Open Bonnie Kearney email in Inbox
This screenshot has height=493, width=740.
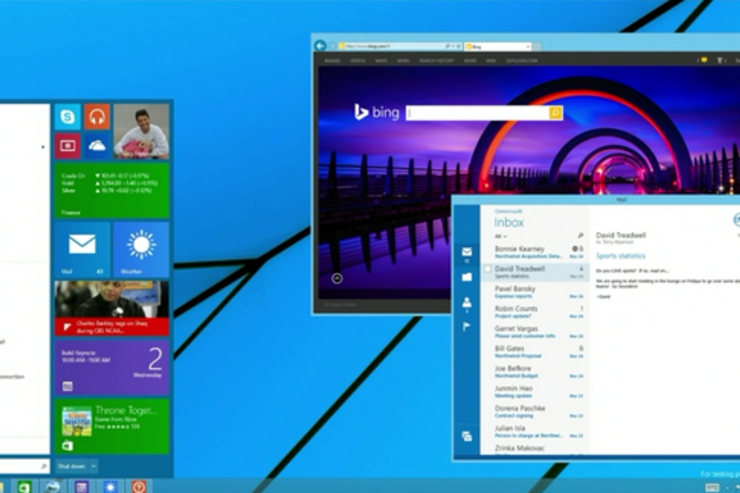(x=535, y=252)
